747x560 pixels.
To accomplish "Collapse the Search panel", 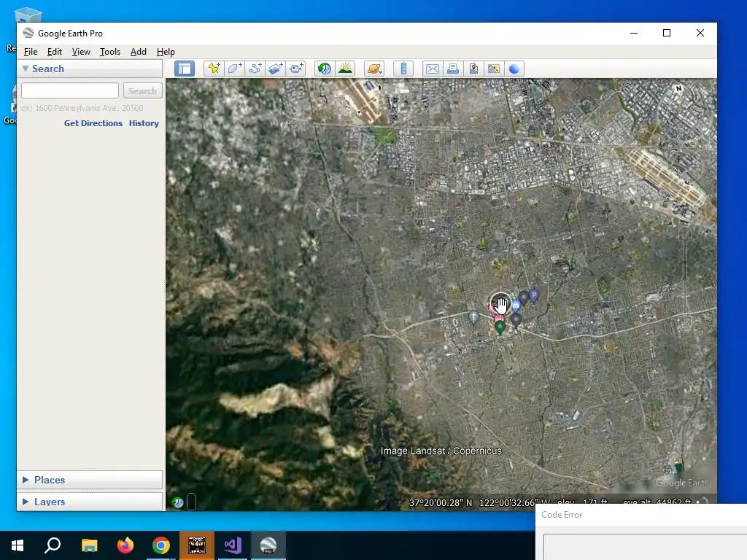I will 26,69.
